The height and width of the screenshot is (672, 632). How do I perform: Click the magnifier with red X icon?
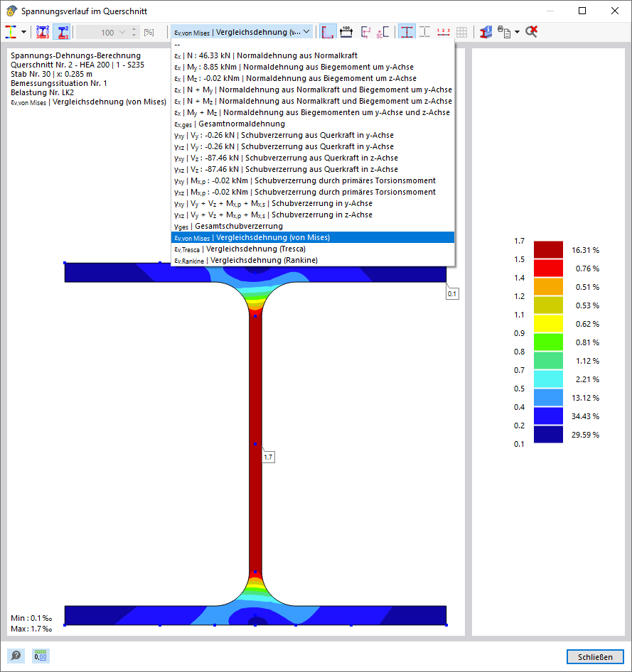point(531,32)
